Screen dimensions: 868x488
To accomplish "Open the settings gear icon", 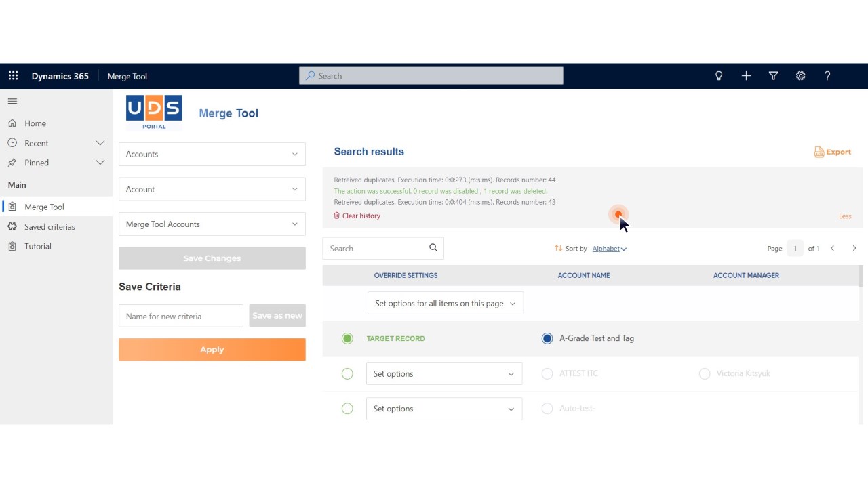I will 800,76.
